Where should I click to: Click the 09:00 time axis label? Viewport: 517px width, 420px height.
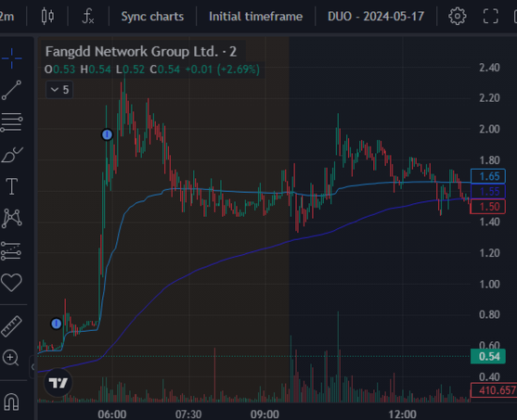(x=265, y=414)
